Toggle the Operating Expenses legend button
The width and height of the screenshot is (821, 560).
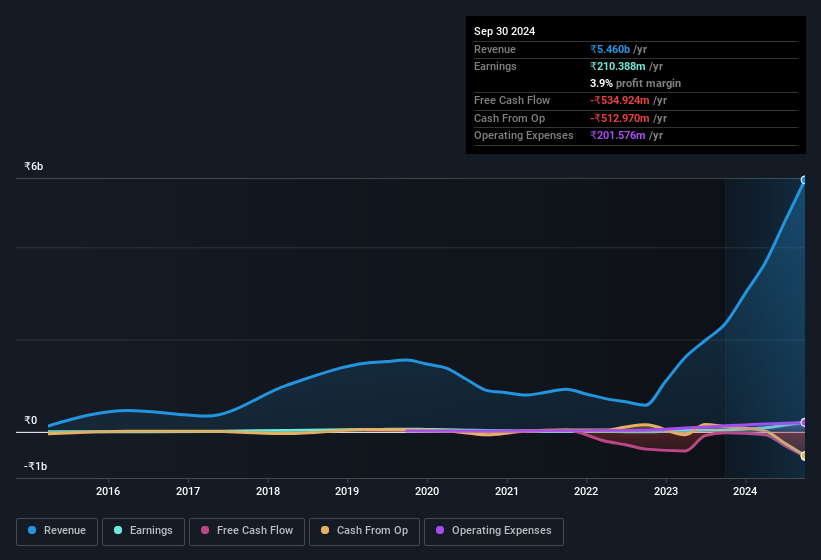[493, 532]
